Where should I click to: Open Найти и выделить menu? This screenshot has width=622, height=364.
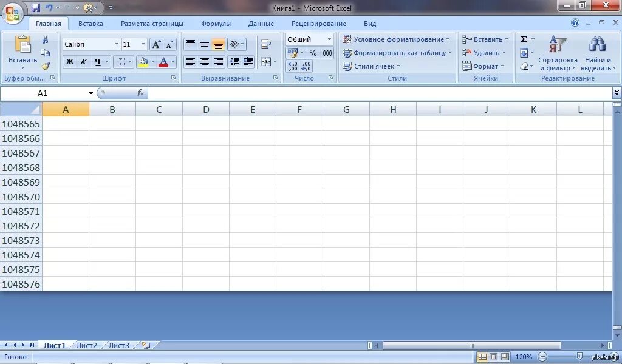click(x=598, y=53)
